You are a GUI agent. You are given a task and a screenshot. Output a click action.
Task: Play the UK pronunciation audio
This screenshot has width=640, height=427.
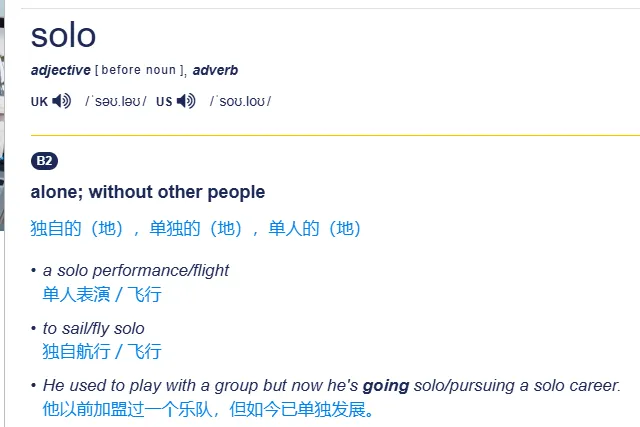tap(62, 101)
